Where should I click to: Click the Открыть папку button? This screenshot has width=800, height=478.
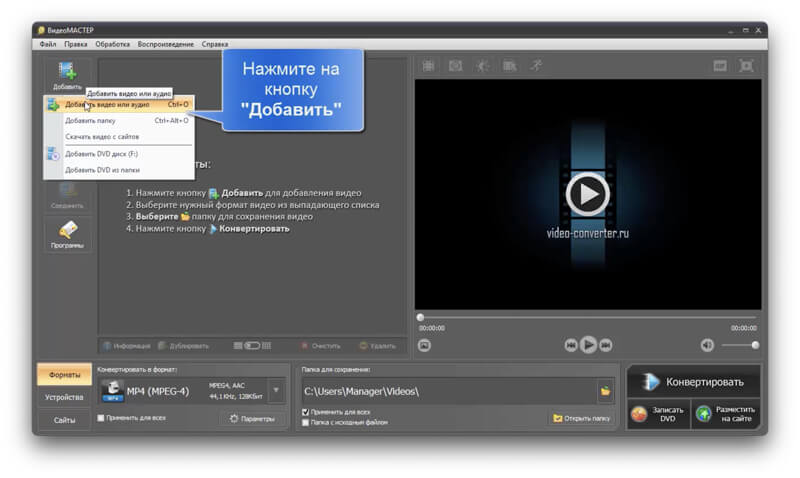coord(582,418)
